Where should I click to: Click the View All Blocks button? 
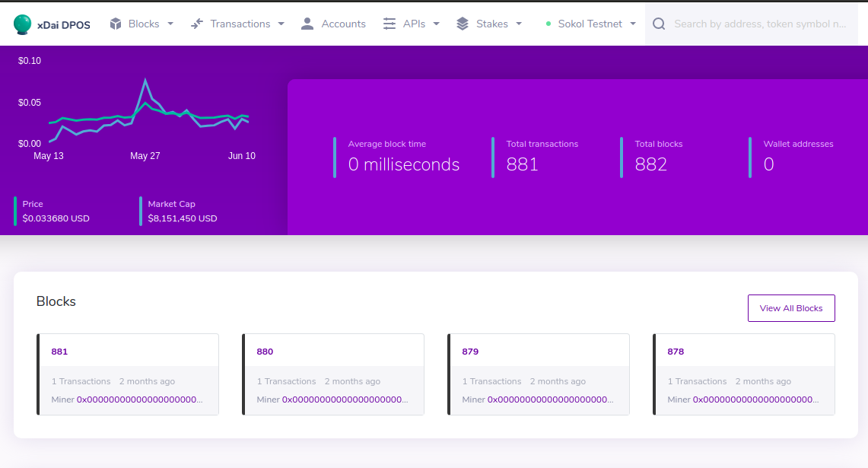click(791, 308)
